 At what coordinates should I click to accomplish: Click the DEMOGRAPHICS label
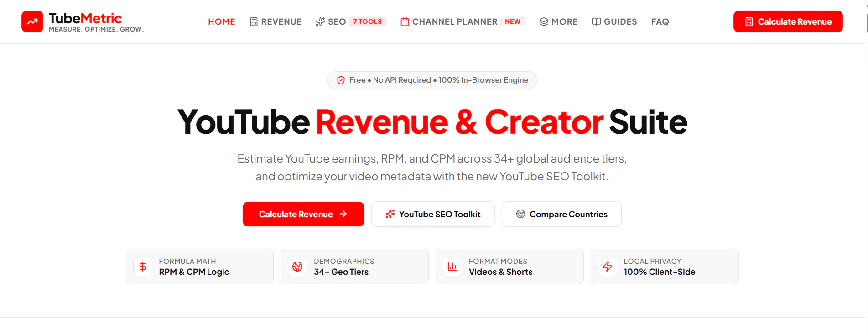pos(344,261)
